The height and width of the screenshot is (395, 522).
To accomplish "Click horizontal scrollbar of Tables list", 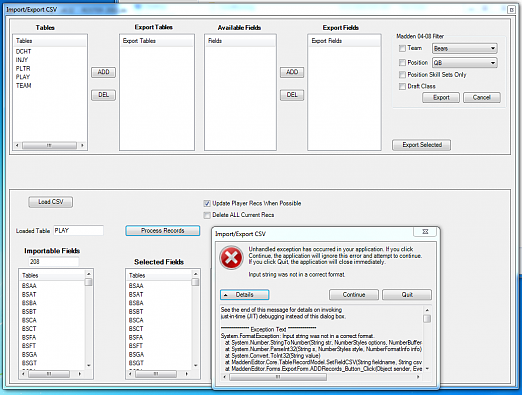I will pos(49,146).
